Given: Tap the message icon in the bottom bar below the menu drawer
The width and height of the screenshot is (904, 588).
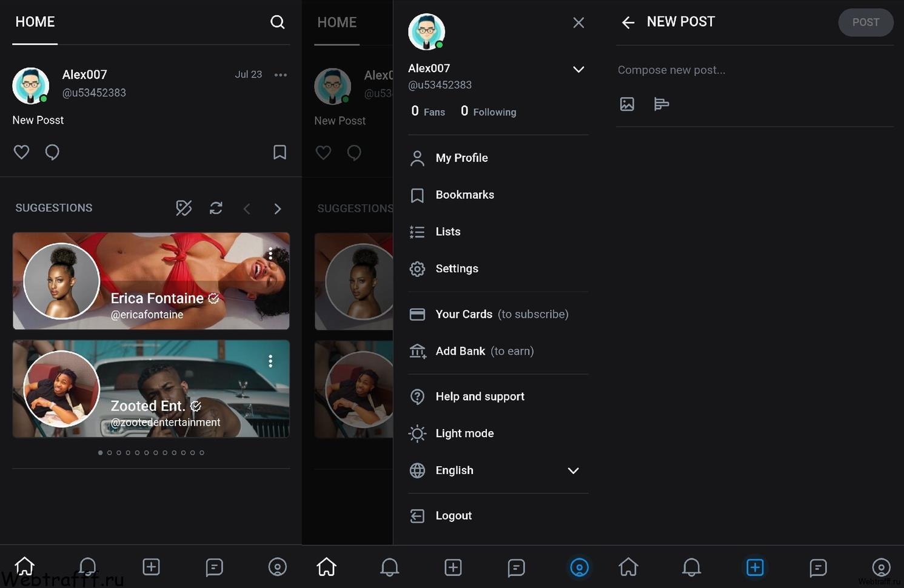Looking at the screenshot, I should coord(516,567).
